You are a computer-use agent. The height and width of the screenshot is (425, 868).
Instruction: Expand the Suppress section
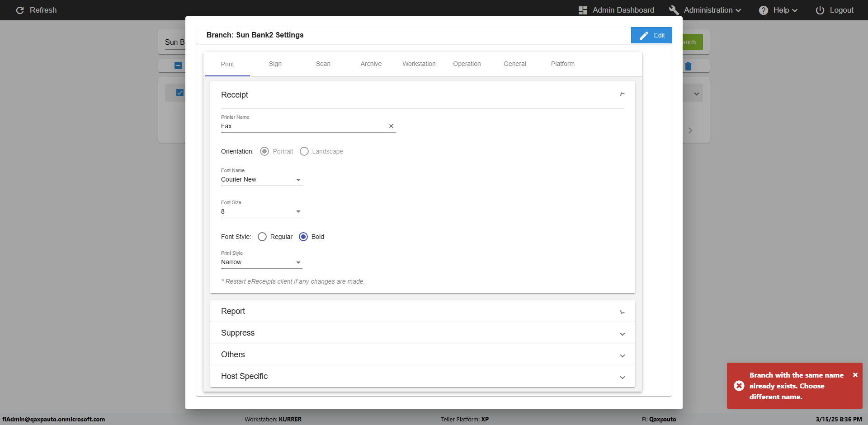coord(422,333)
